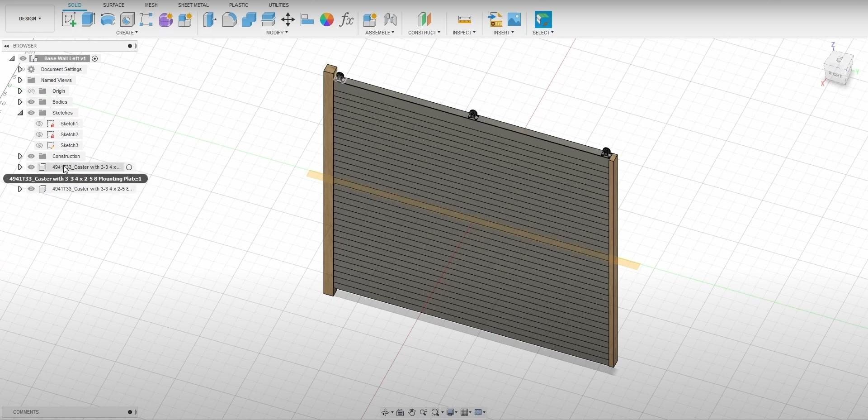Select Sketch3 in the browser tree
This screenshot has height=420, width=868.
pos(69,145)
